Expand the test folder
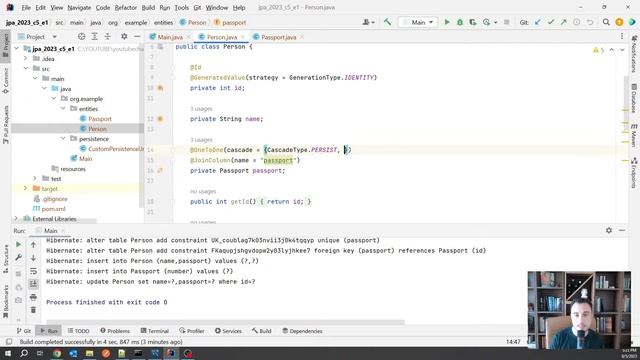The image size is (640, 360). pos(36,179)
